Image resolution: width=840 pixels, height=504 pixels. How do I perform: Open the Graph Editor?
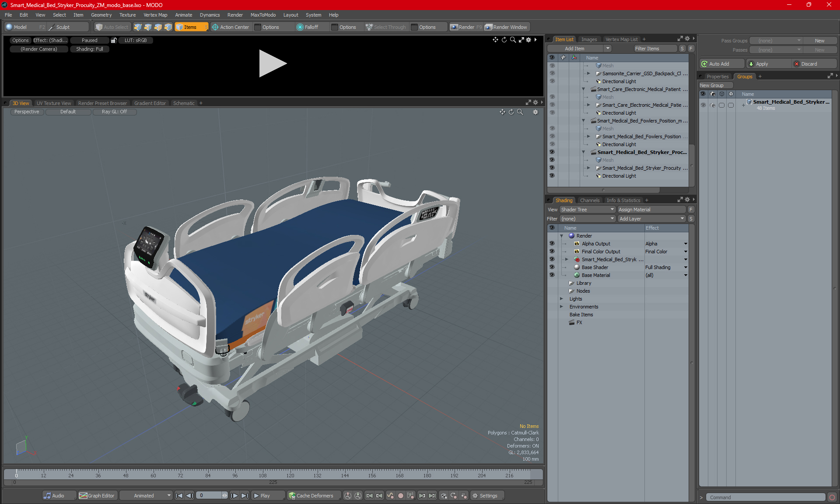[97, 496]
